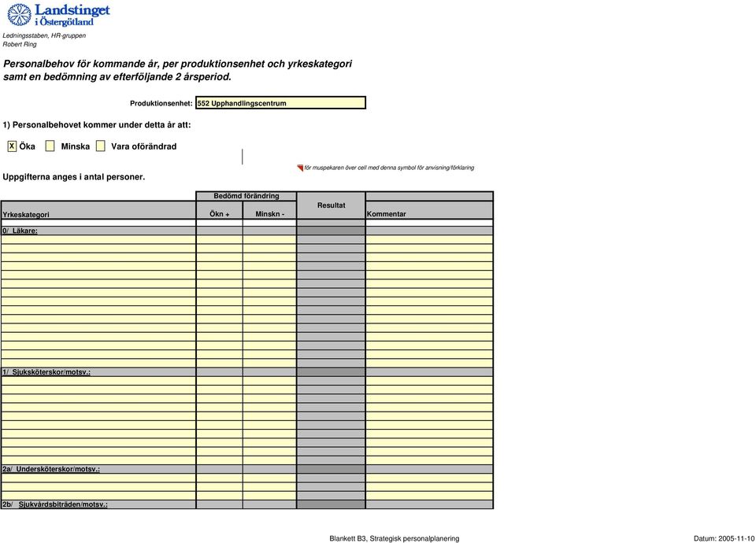This screenshot has width=756, height=543.
Task: Click the Ledningsstaben, HR-gruppen text
Action: 44,35
